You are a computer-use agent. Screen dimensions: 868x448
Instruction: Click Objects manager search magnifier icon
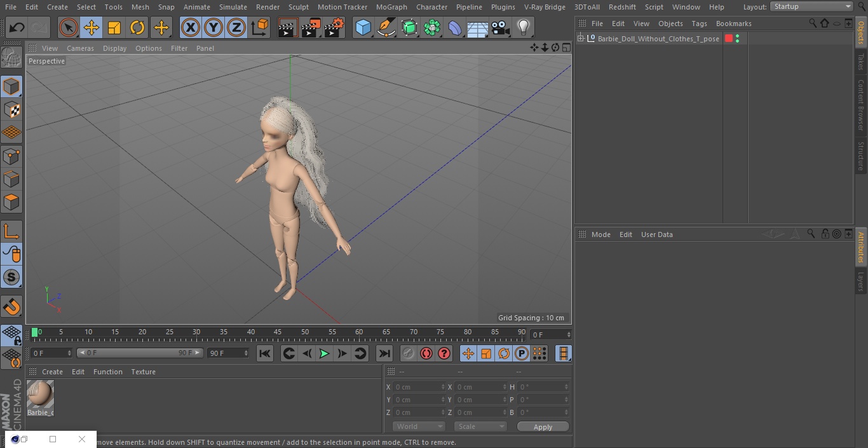coord(813,23)
